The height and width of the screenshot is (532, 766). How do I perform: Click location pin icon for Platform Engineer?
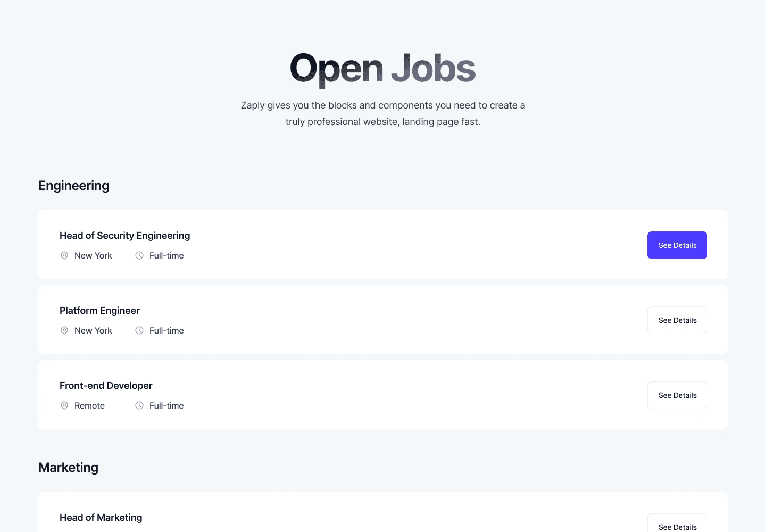pyautogui.click(x=64, y=330)
